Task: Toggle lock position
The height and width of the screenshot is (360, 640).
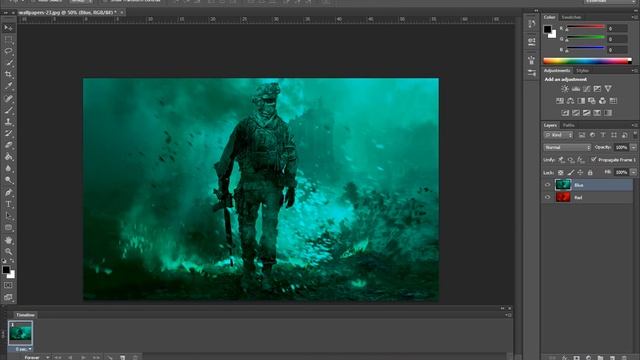Action: tap(580, 173)
